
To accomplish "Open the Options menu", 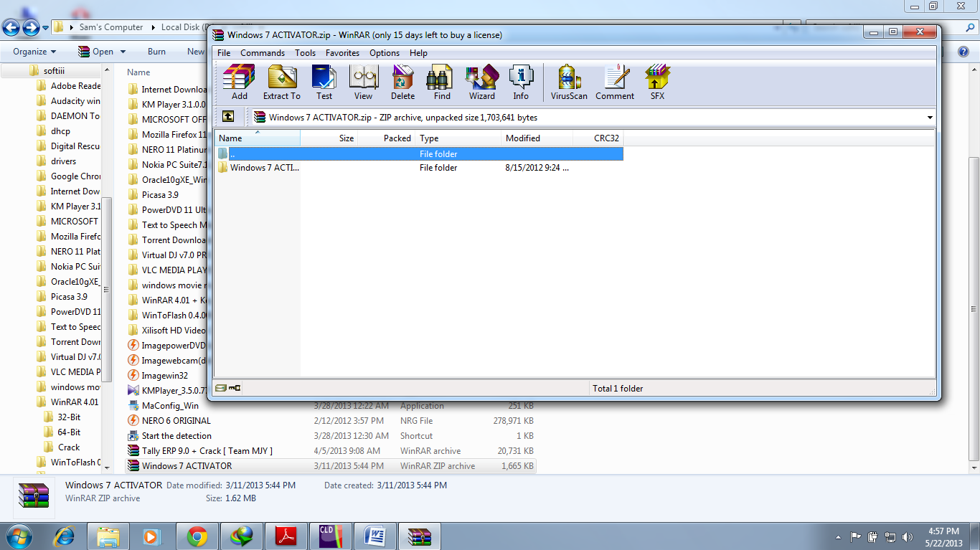I will pyautogui.click(x=385, y=53).
